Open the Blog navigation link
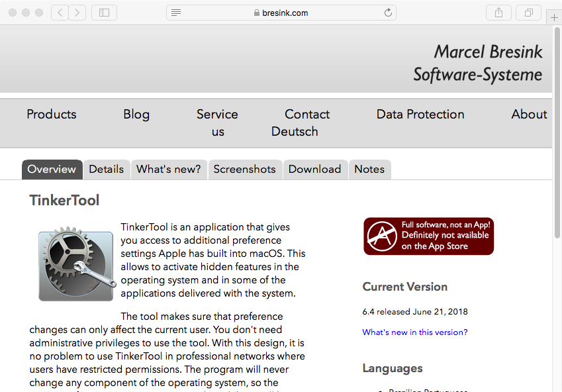Screen dimensions: 562x392 (136, 115)
